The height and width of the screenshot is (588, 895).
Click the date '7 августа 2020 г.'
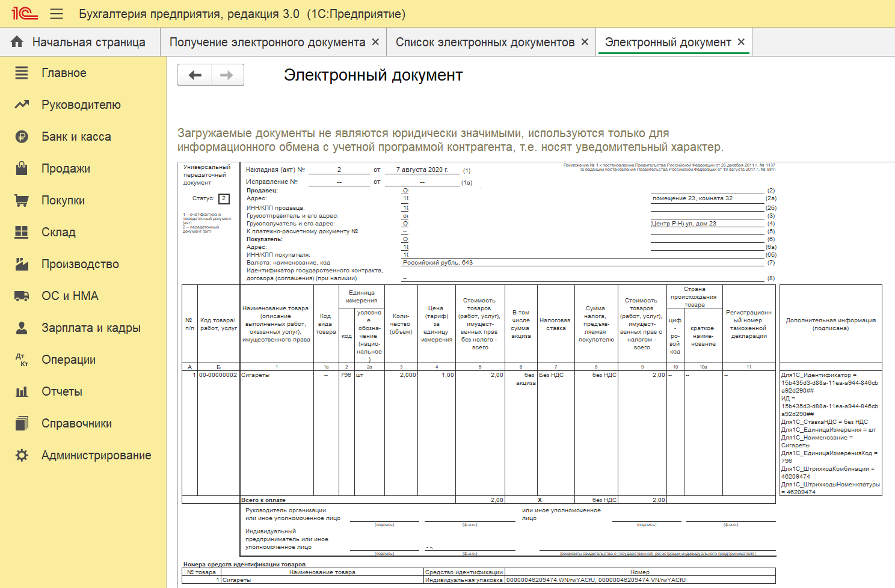pyautogui.click(x=422, y=170)
